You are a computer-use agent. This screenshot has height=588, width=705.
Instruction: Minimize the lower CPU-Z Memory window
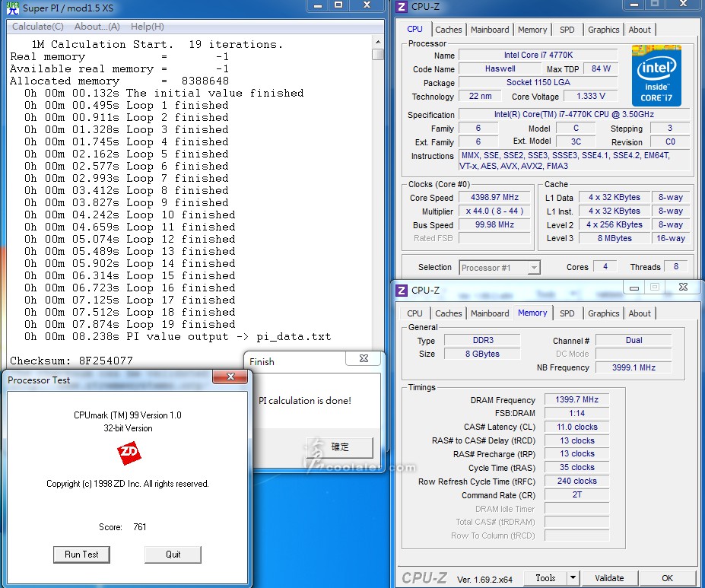click(x=634, y=288)
